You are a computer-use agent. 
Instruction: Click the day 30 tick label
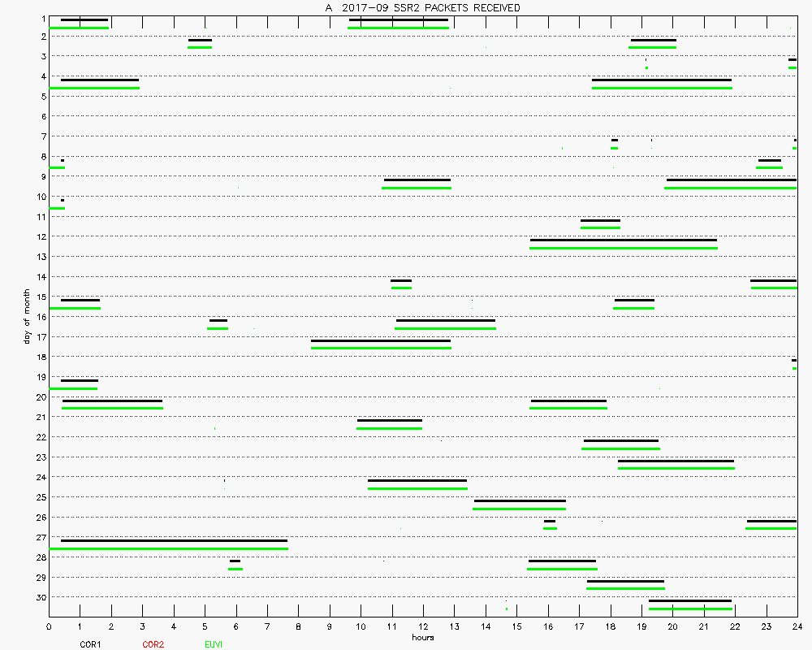point(39,597)
